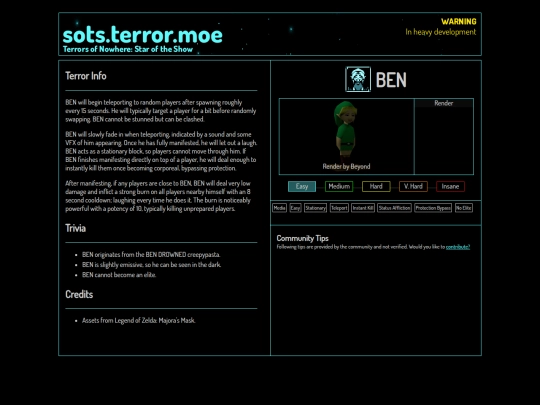Select the Insane difficulty button

pos(450,186)
